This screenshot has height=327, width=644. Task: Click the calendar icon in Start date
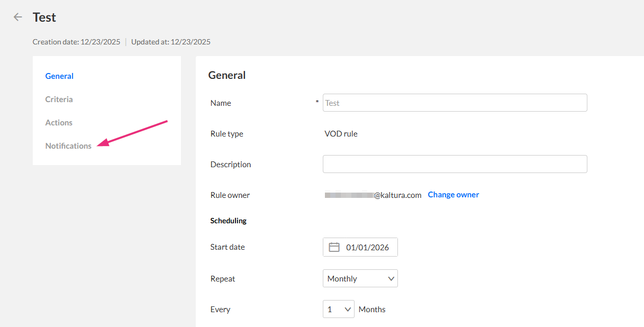pos(334,247)
